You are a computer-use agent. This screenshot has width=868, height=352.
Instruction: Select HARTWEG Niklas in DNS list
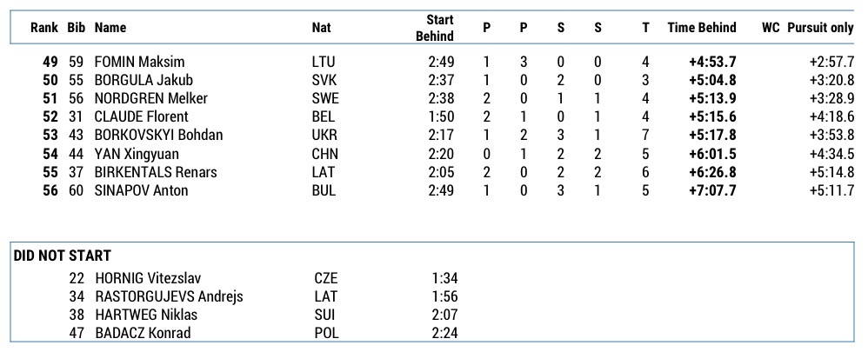[x=145, y=315]
